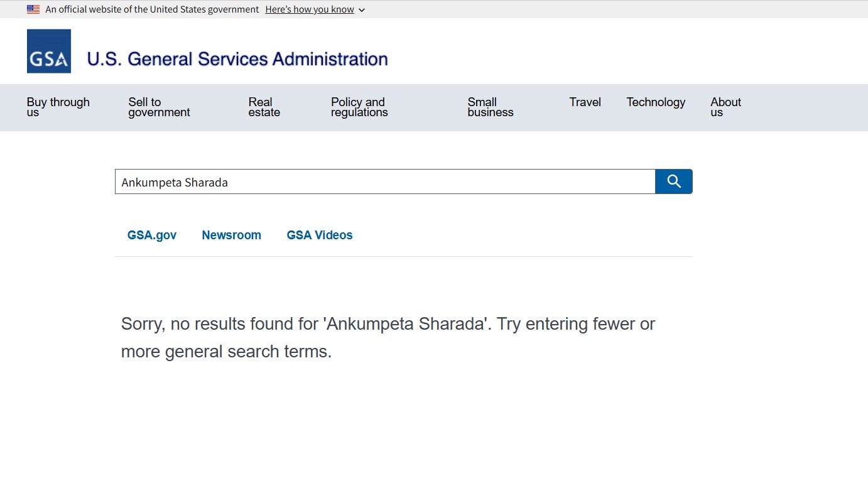Image resolution: width=868 pixels, height=498 pixels.
Task: Open the About us menu
Action: (x=725, y=107)
